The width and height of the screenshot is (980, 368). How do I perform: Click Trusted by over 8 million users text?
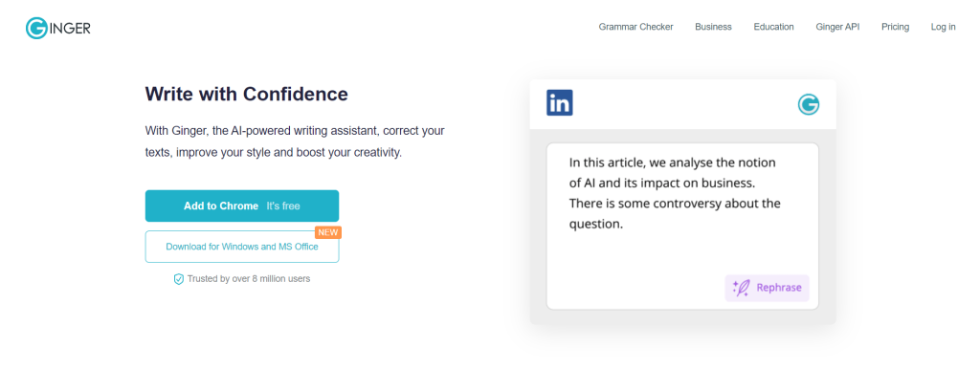click(x=249, y=279)
